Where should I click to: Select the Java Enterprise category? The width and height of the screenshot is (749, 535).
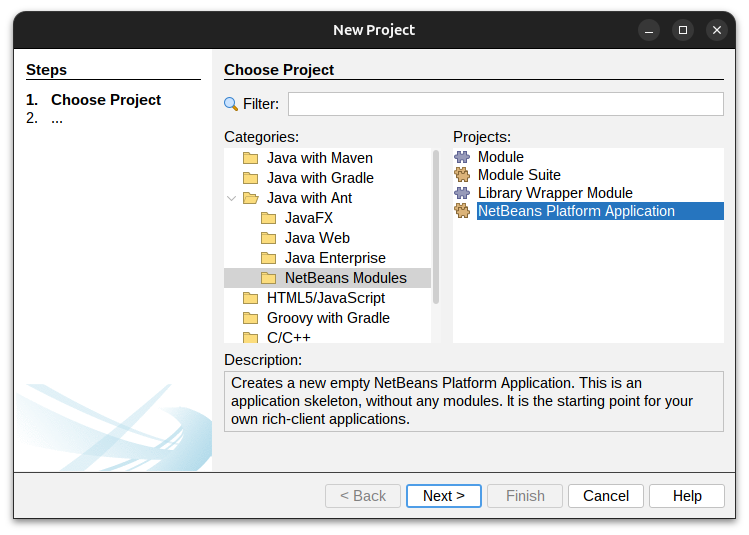pos(335,258)
